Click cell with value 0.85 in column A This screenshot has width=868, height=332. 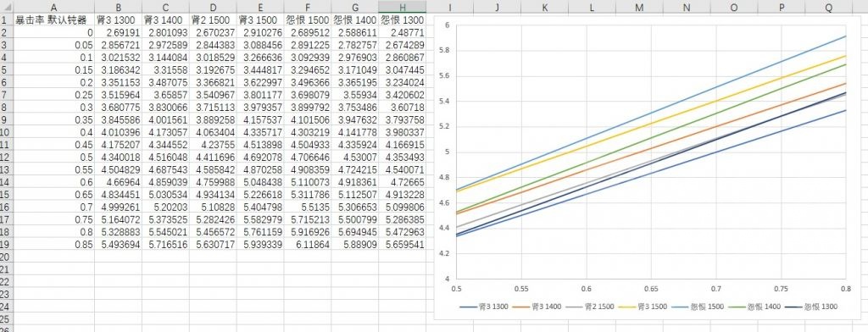click(53, 244)
